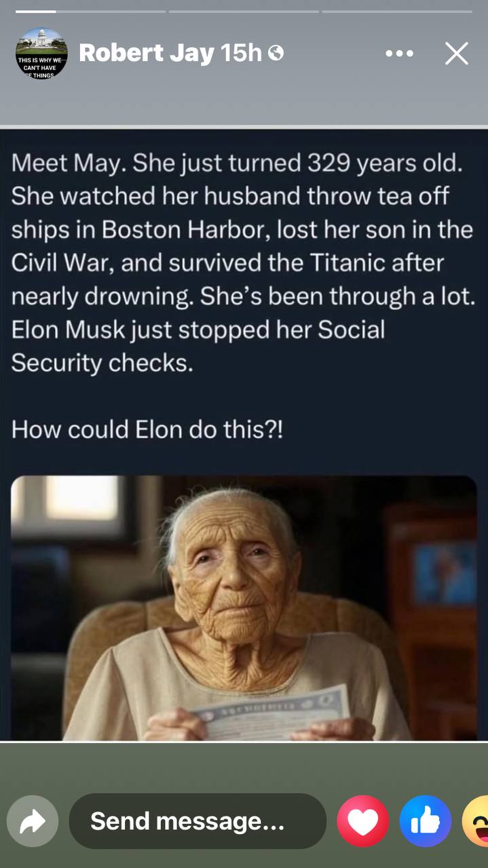This screenshot has height=868, width=488.
Task: Jump to the second story progress segment
Action: pyautogui.click(x=244, y=12)
